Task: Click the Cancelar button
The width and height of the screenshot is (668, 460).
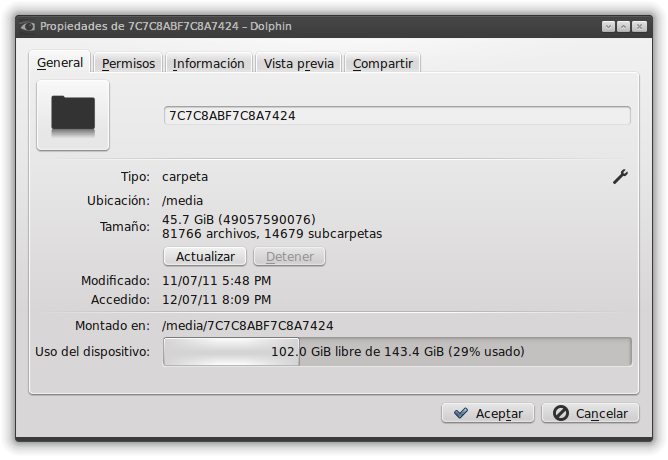Action: pos(590,413)
